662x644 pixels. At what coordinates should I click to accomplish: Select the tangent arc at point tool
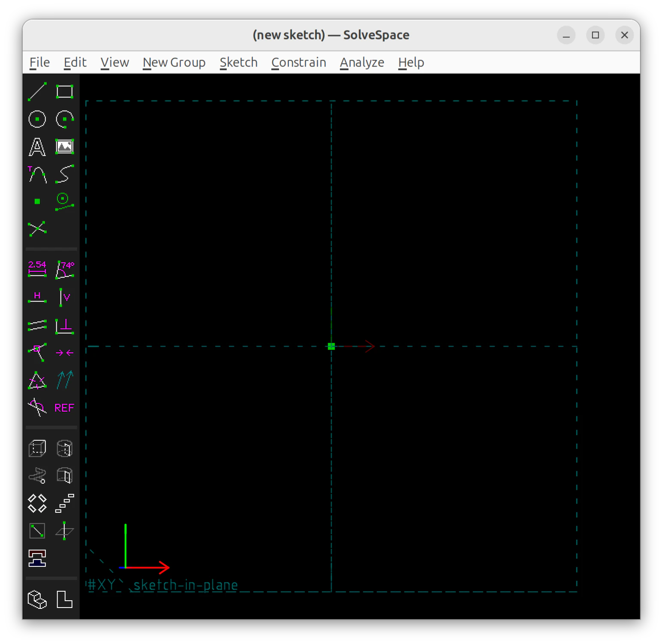click(x=37, y=174)
